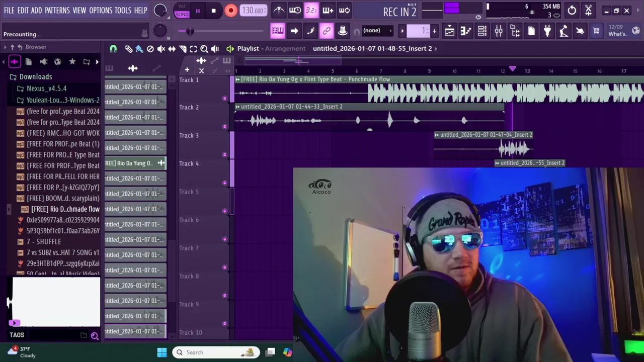Screen dimensions: 644x362
Task: Click the step editing arrow icon
Action: click(x=294, y=31)
